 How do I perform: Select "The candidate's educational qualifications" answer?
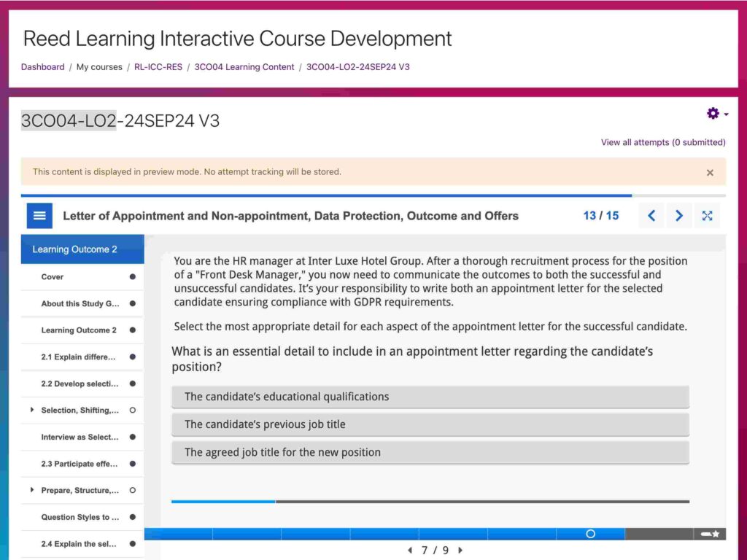pos(430,397)
